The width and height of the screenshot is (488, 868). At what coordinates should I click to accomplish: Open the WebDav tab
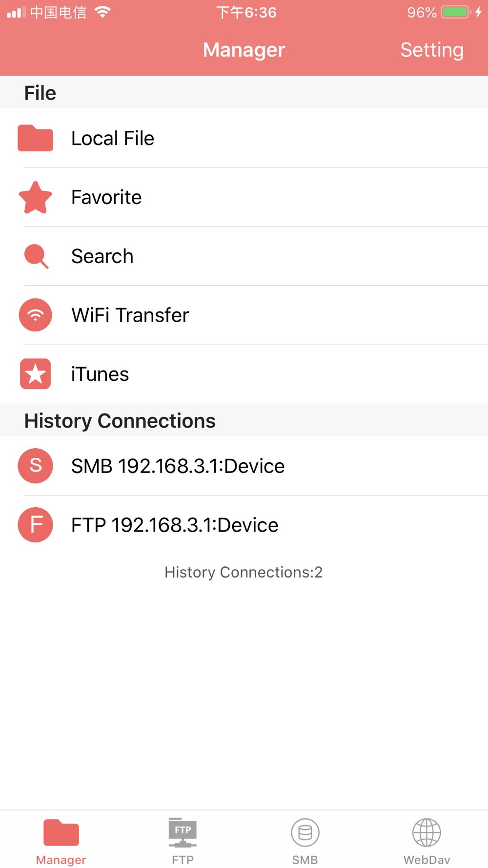click(427, 841)
